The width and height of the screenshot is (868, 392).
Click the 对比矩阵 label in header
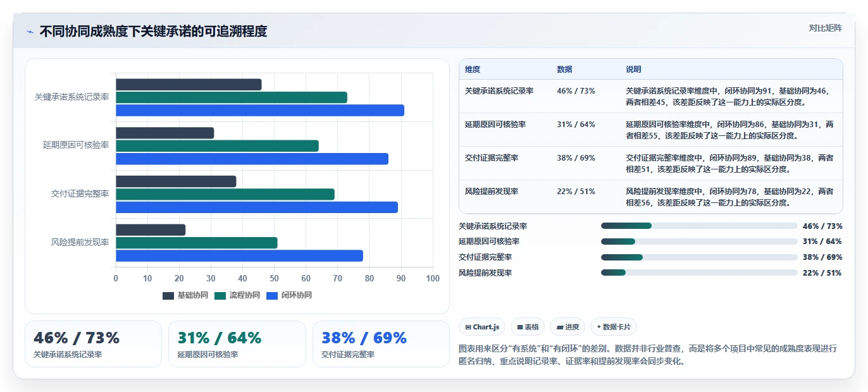point(826,28)
